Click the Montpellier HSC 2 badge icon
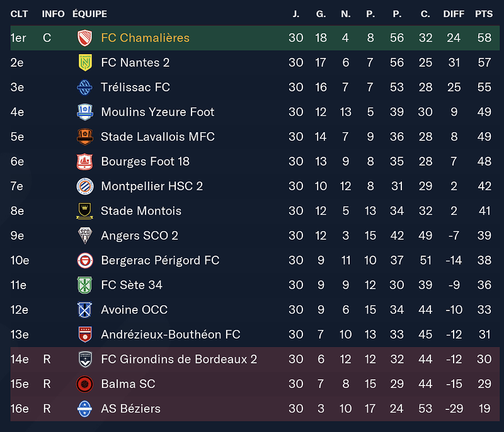 coord(84,186)
